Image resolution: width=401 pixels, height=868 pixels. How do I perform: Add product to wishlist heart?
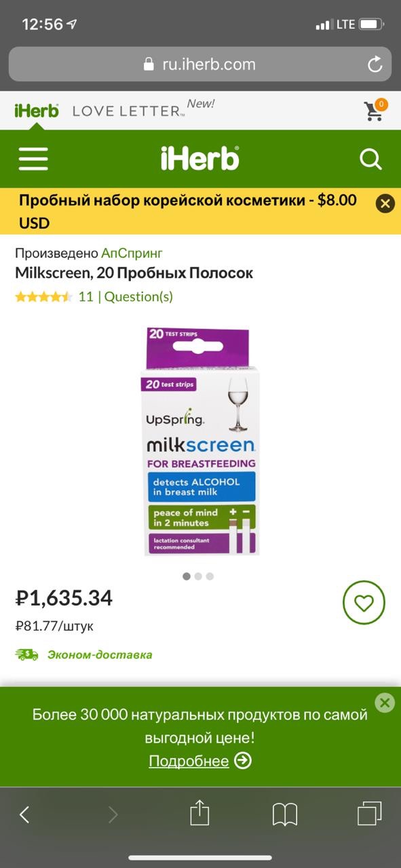[x=364, y=602]
